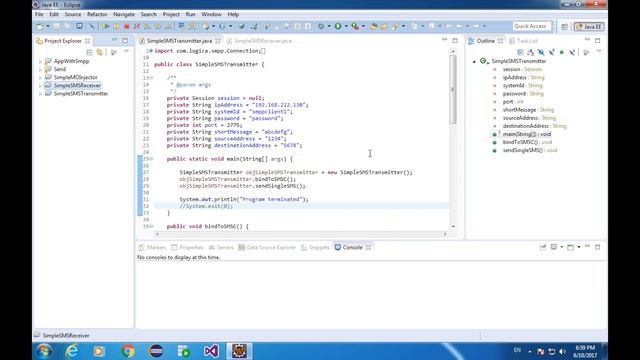Open Internet Explorer from taskbar
Image resolution: width=640 pixels, height=360 pixels.
[x=72, y=351]
